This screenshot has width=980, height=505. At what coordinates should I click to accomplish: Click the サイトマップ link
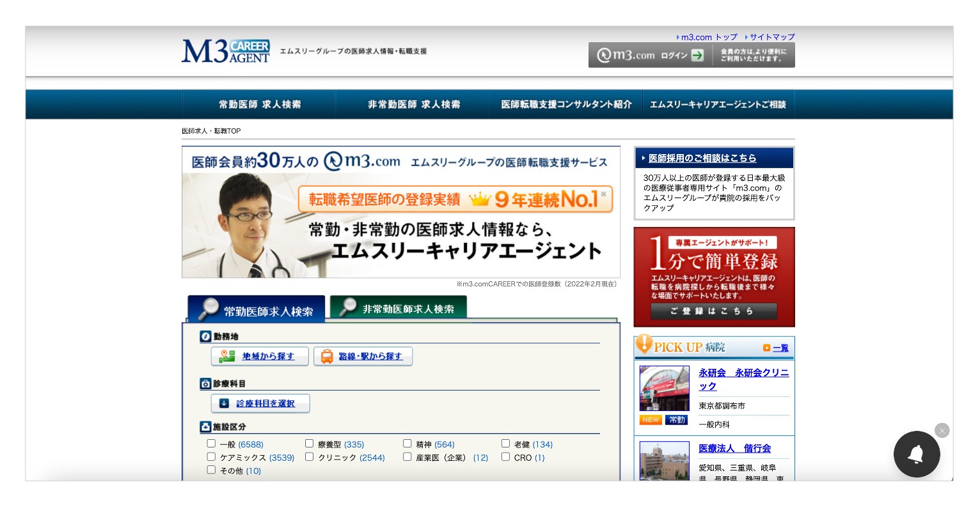pos(772,37)
